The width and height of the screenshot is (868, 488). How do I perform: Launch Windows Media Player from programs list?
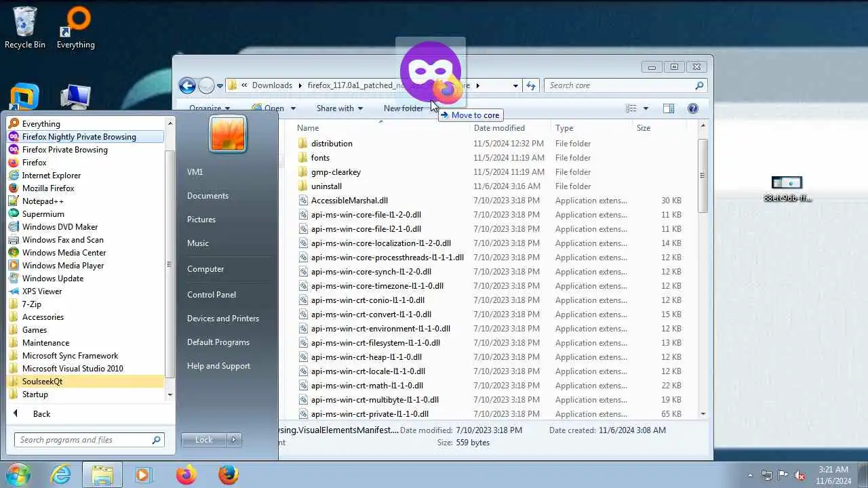coord(85,265)
